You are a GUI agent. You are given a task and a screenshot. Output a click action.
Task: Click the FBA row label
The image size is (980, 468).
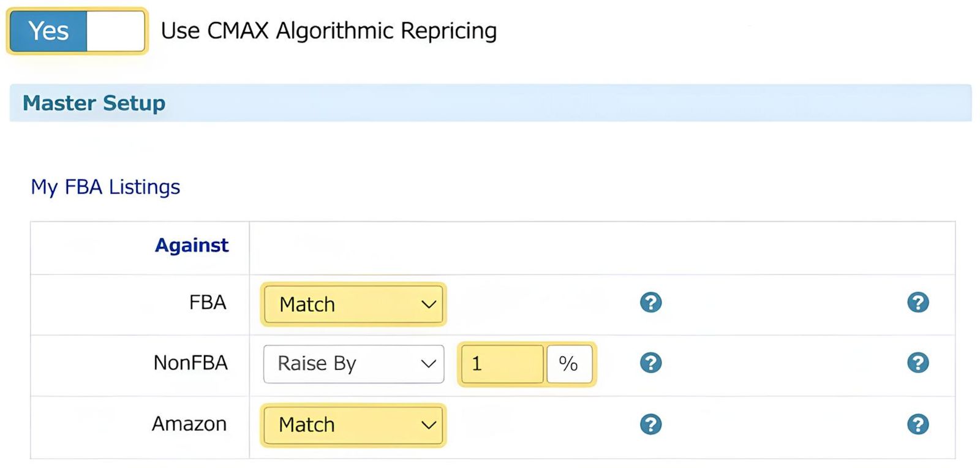(x=208, y=303)
